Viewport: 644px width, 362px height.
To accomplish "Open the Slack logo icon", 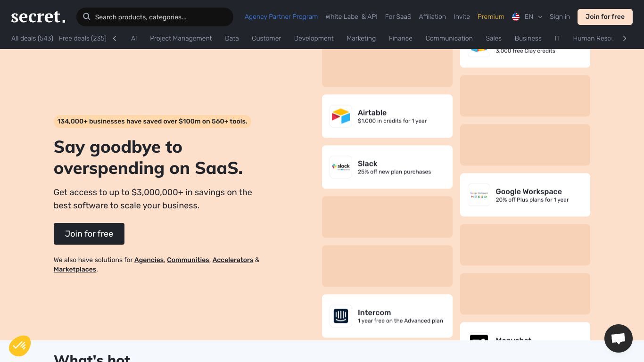I will pyautogui.click(x=341, y=167).
